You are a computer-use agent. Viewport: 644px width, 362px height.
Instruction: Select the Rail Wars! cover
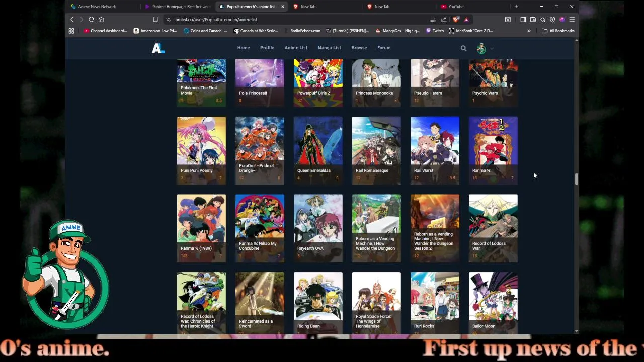click(x=435, y=150)
